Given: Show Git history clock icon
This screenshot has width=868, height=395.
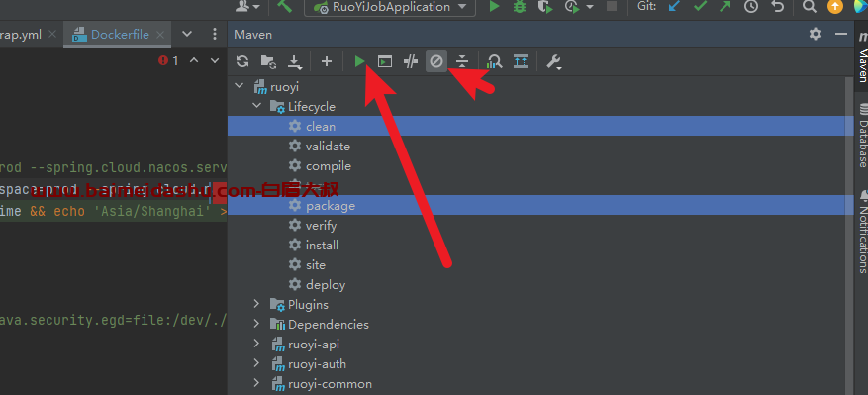Looking at the screenshot, I should tap(751, 6).
